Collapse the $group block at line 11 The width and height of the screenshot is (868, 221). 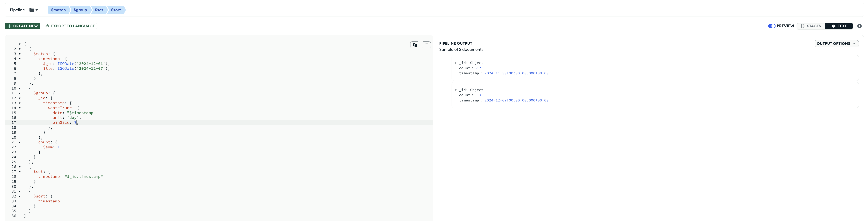20,93
